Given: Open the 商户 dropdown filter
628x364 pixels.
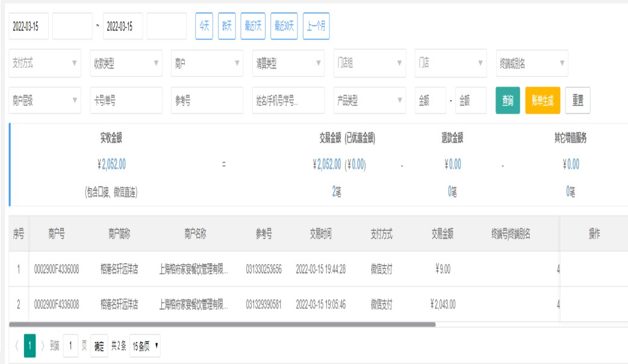Looking at the screenshot, I should tap(207, 63).
